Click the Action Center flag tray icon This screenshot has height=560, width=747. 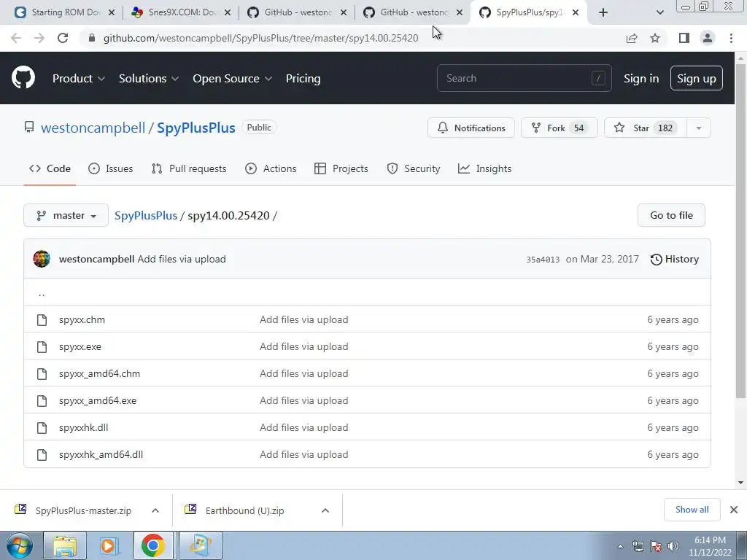pyautogui.click(x=656, y=546)
